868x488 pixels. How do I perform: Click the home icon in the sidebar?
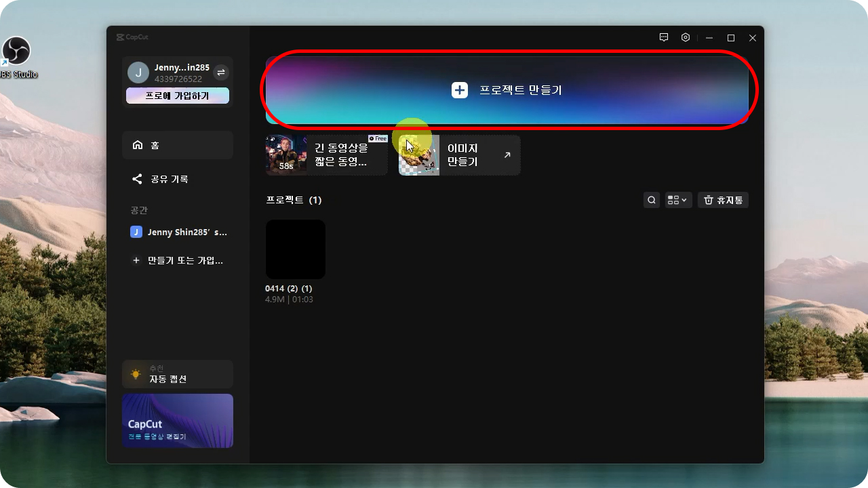tap(138, 145)
